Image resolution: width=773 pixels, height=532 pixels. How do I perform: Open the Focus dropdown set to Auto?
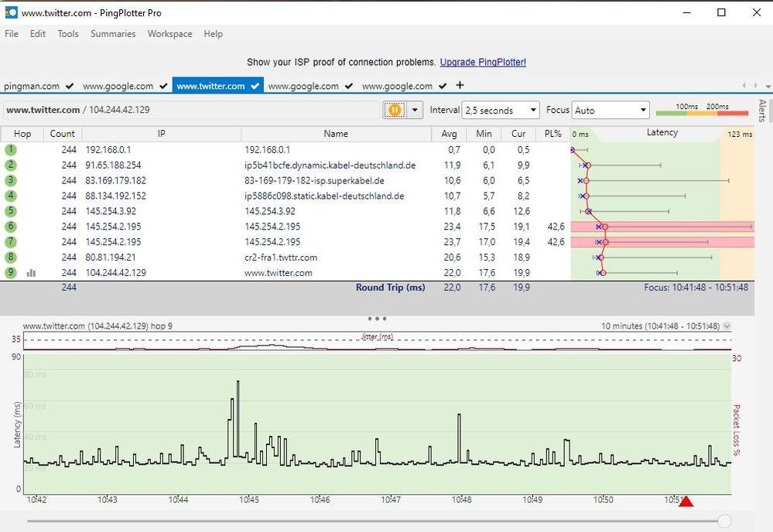click(x=611, y=111)
